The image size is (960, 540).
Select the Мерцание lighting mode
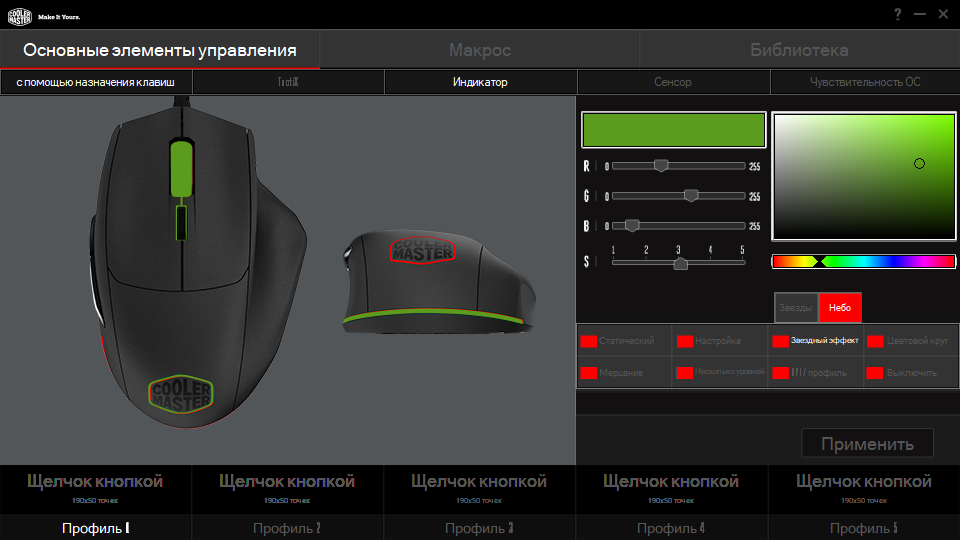[x=624, y=372]
